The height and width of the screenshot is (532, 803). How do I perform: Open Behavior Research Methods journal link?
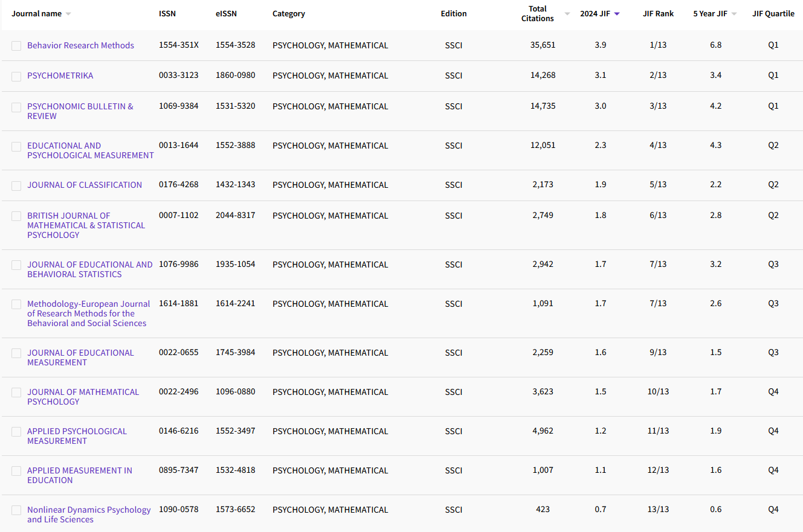pos(80,45)
